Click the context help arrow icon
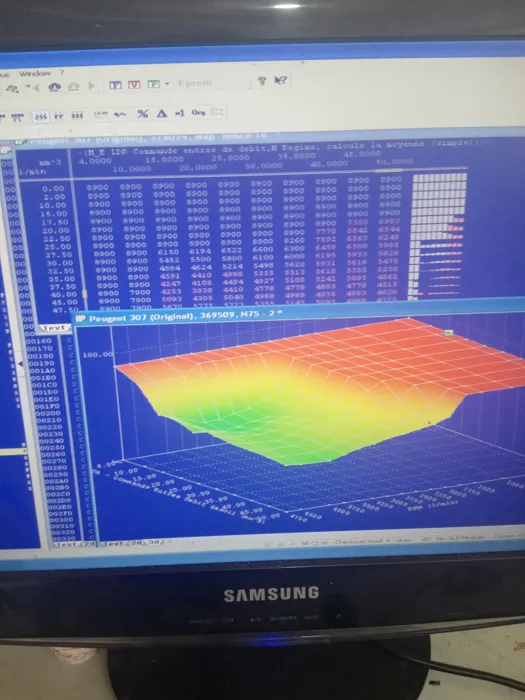525x700 pixels. coord(280,80)
